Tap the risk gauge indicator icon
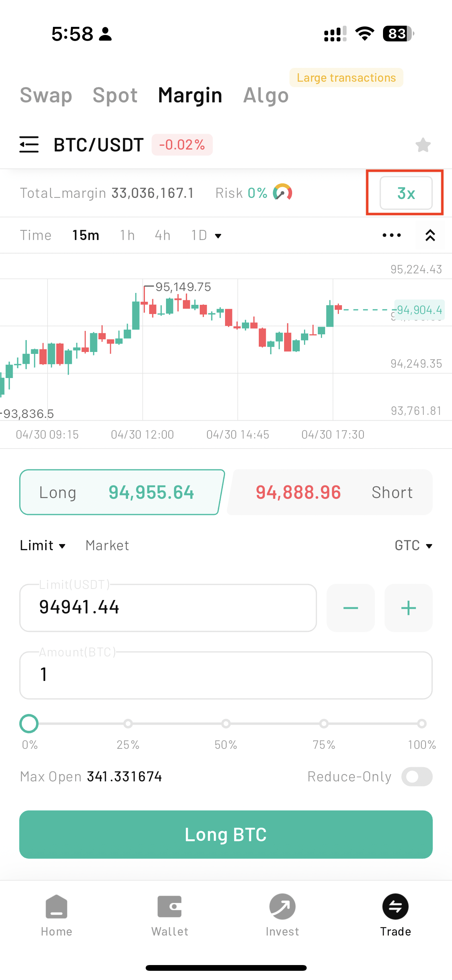The width and height of the screenshot is (452, 980). point(283,192)
